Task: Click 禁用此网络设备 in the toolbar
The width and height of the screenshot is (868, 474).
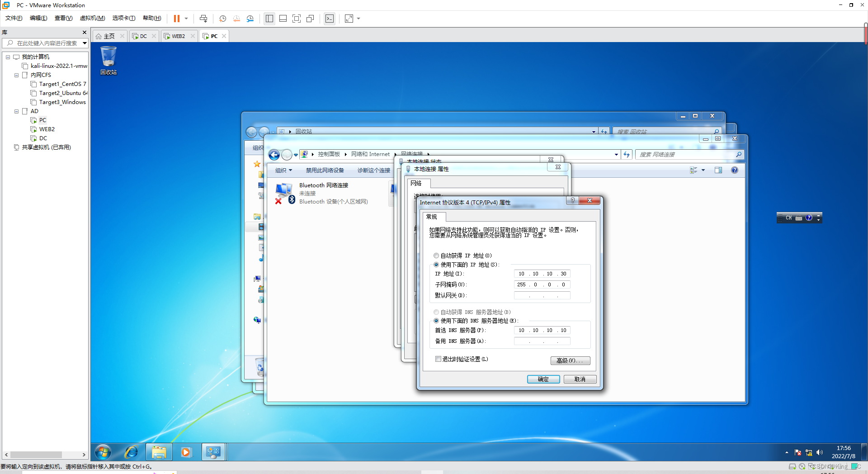Action: click(325, 171)
